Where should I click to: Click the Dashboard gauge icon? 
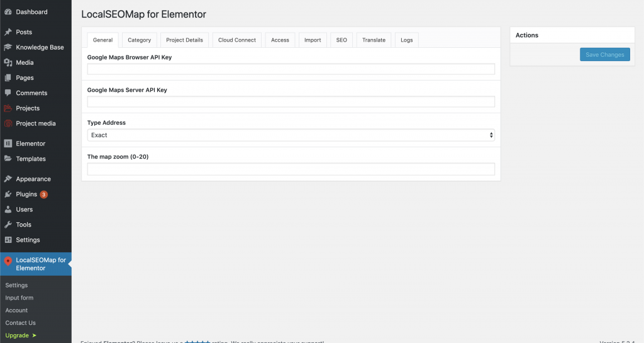pyautogui.click(x=8, y=12)
